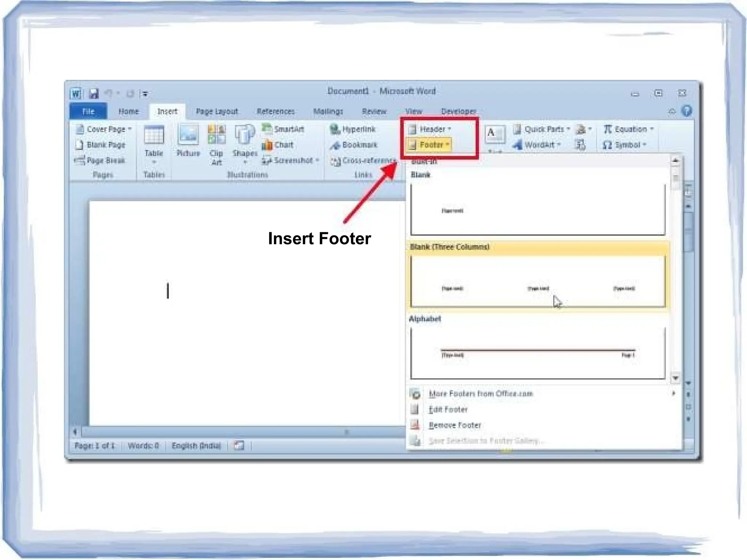This screenshot has height=560, width=747.
Task: Click the Bookmark icon in Links
Action: click(334, 145)
